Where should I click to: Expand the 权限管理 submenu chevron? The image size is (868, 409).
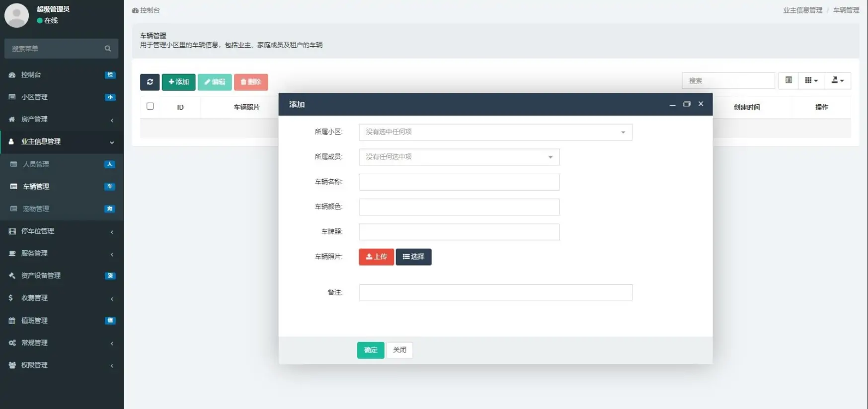(x=112, y=366)
